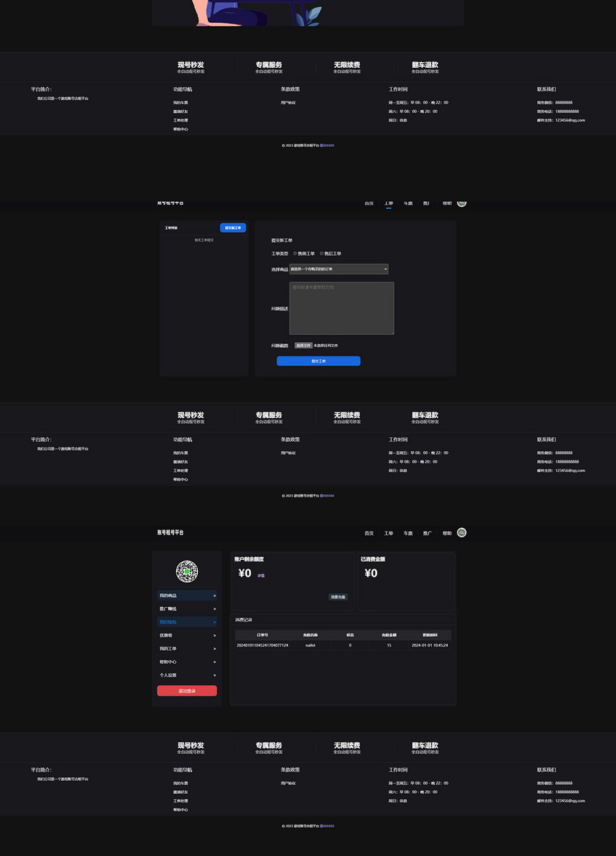Image resolution: width=616 pixels, height=856 pixels.
Task: Click the QR-code profile picture in the sidebar
Action: click(187, 571)
